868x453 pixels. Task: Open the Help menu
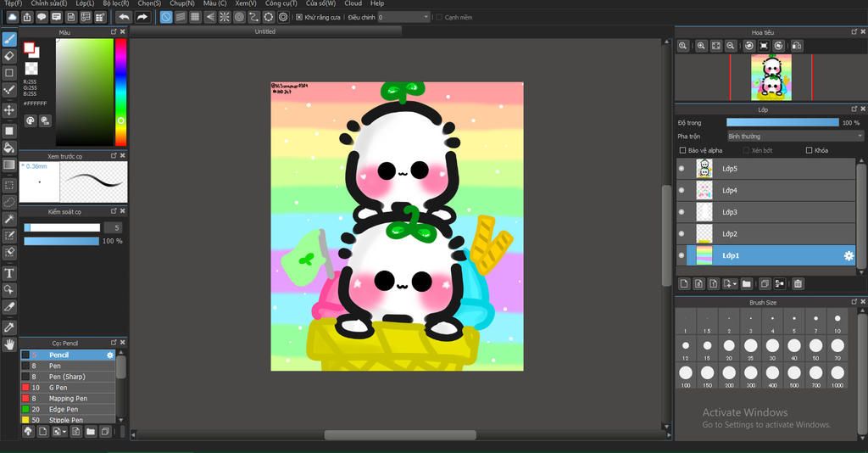click(377, 3)
